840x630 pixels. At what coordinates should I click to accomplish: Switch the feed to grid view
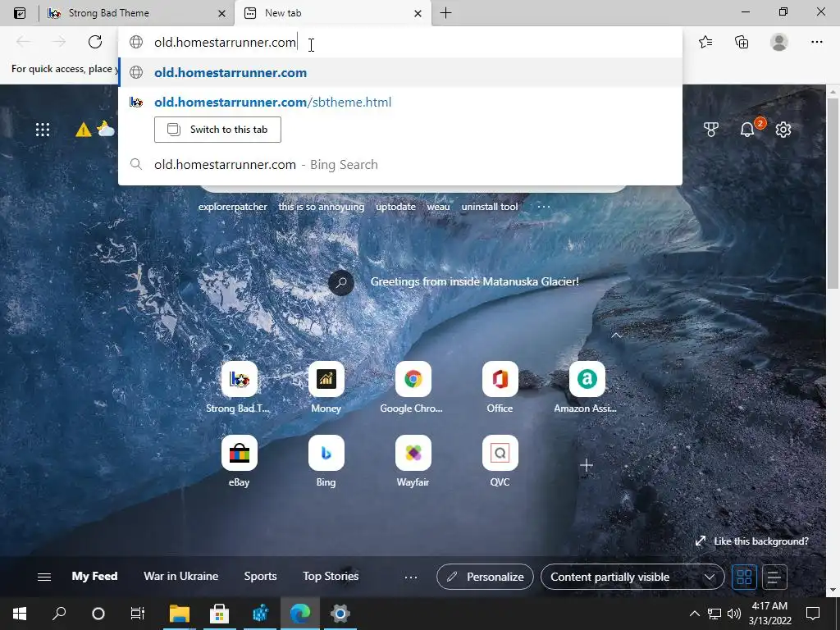point(745,577)
